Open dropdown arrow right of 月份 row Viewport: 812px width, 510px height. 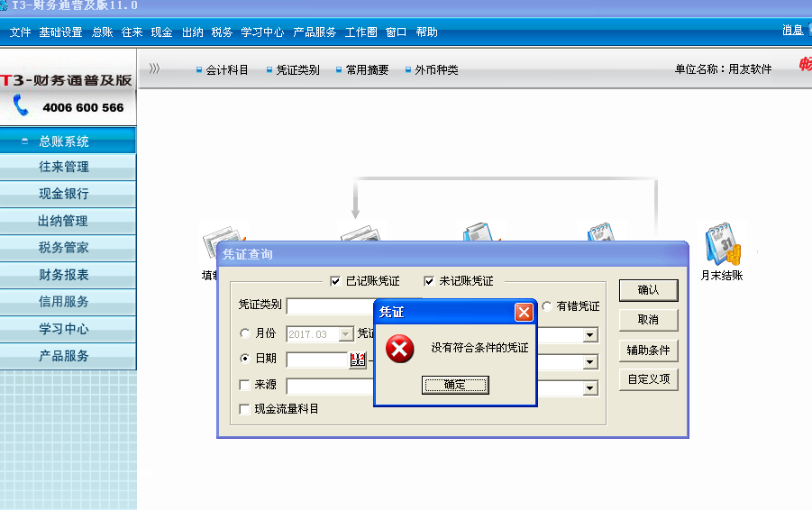point(589,335)
